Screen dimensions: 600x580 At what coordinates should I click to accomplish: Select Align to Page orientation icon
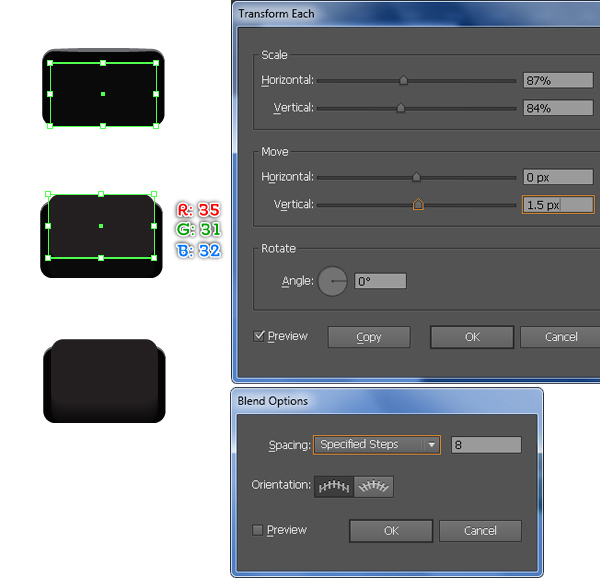click(x=334, y=487)
